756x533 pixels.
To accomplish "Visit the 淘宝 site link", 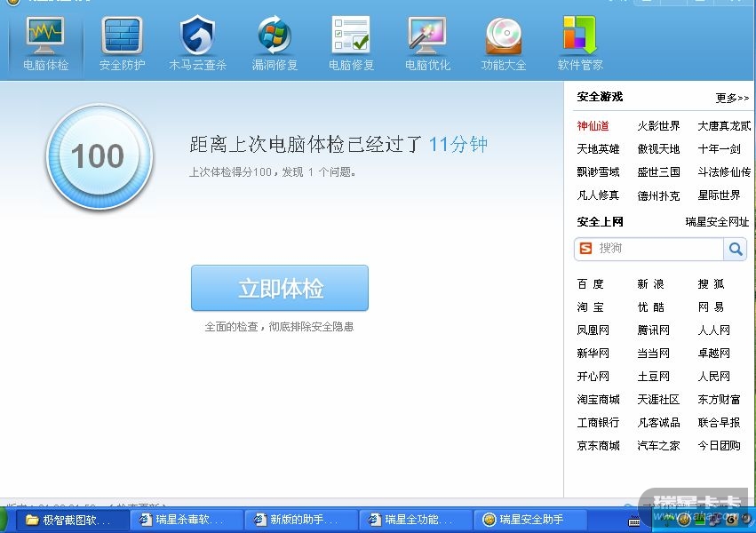I will [591, 307].
